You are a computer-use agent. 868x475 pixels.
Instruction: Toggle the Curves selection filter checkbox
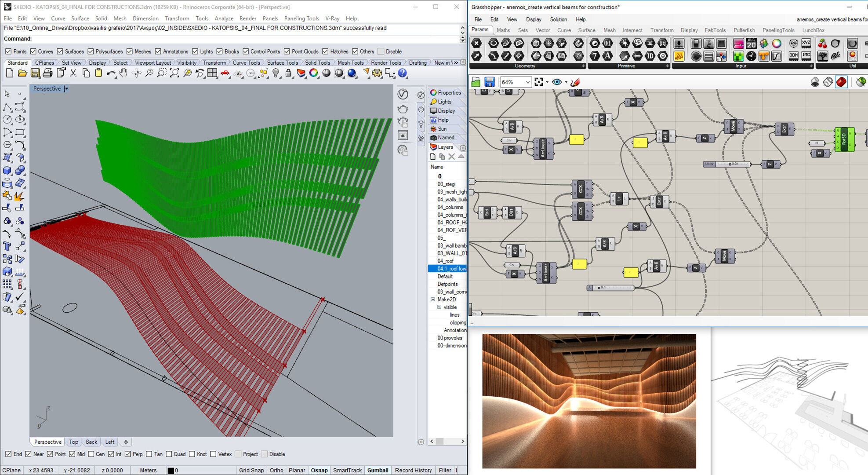(33, 51)
